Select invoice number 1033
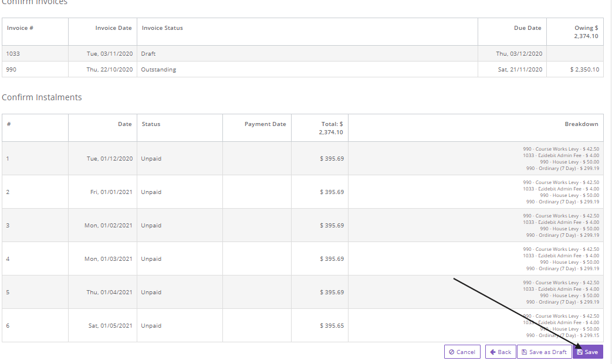612x364 pixels. [x=13, y=54]
